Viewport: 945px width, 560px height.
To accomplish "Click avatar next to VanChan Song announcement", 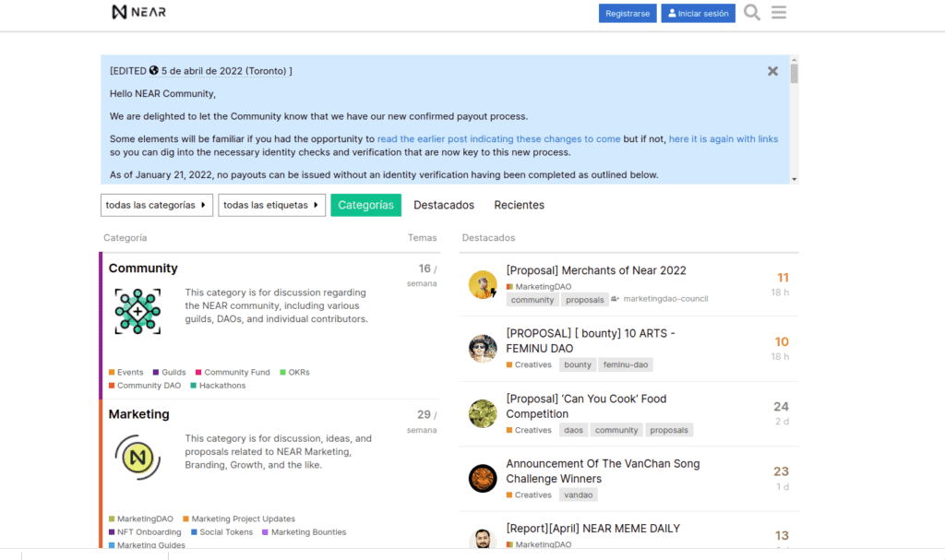I will coord(483,478).
